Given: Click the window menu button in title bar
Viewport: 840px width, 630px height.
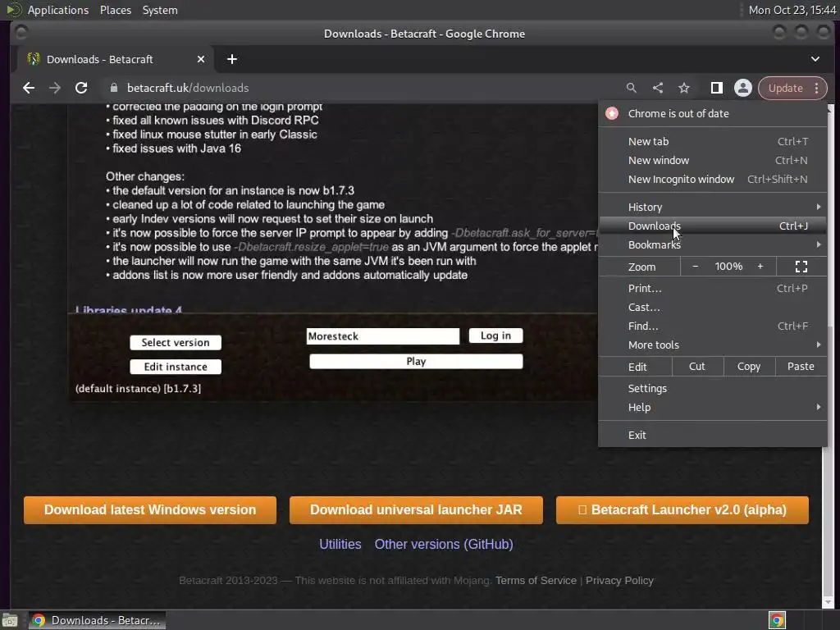Looking at the screenshot, I should pyautogui.click(x=21, y=33).
